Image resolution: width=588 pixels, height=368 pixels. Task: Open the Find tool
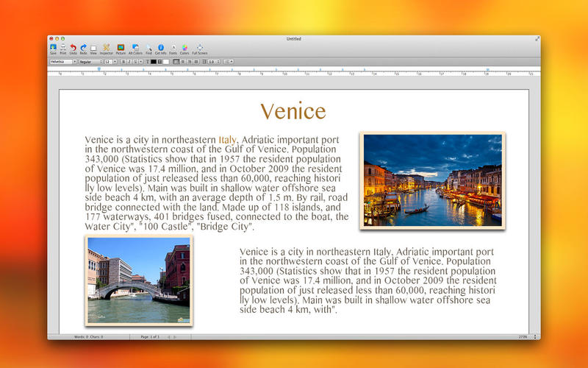pyautogui.click(x=149, y=48)
